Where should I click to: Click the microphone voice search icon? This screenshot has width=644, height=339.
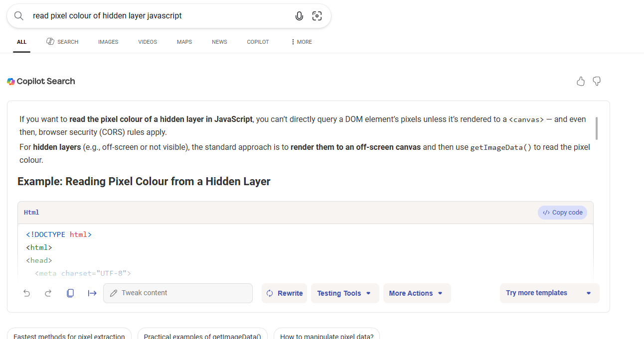tap(299, 16)
